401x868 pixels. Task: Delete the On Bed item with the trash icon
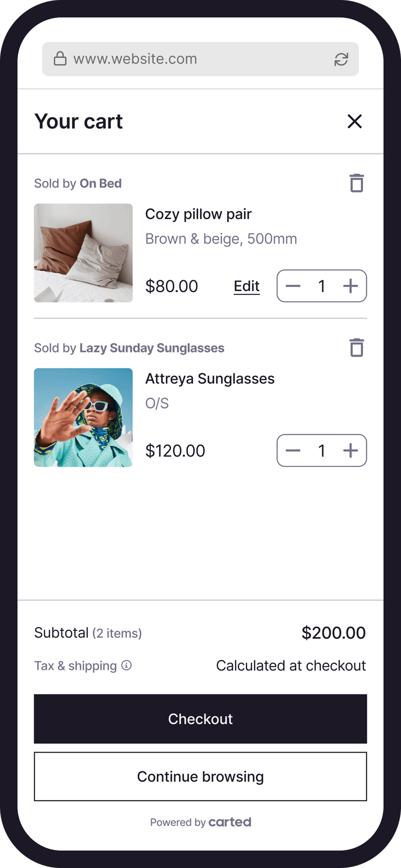coord(356,183)
